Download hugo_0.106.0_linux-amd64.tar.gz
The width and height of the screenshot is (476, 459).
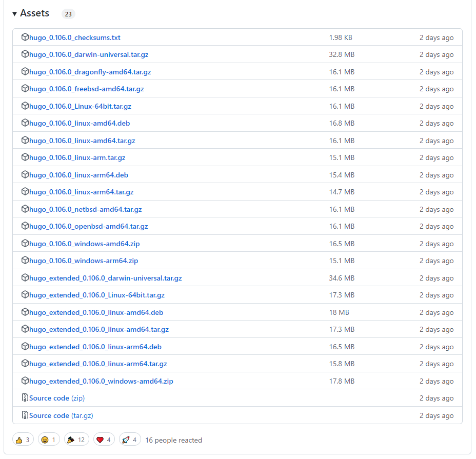pyautogui.click(x=82, y=141)
